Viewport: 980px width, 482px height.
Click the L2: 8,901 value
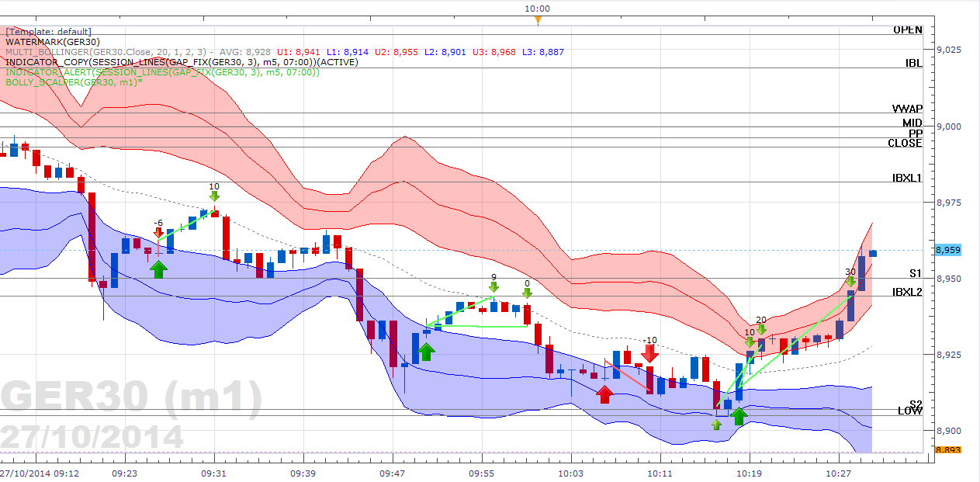445,52
